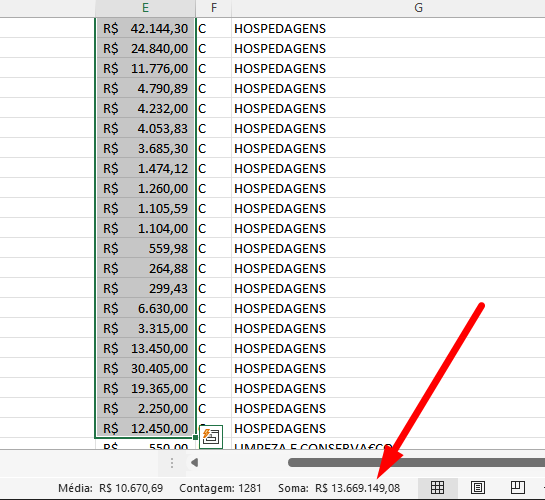545x500 pixels.
Task: Click the Média R$ 10.670,69 status value
Action: pyautogui.click(x=111, y=488)
